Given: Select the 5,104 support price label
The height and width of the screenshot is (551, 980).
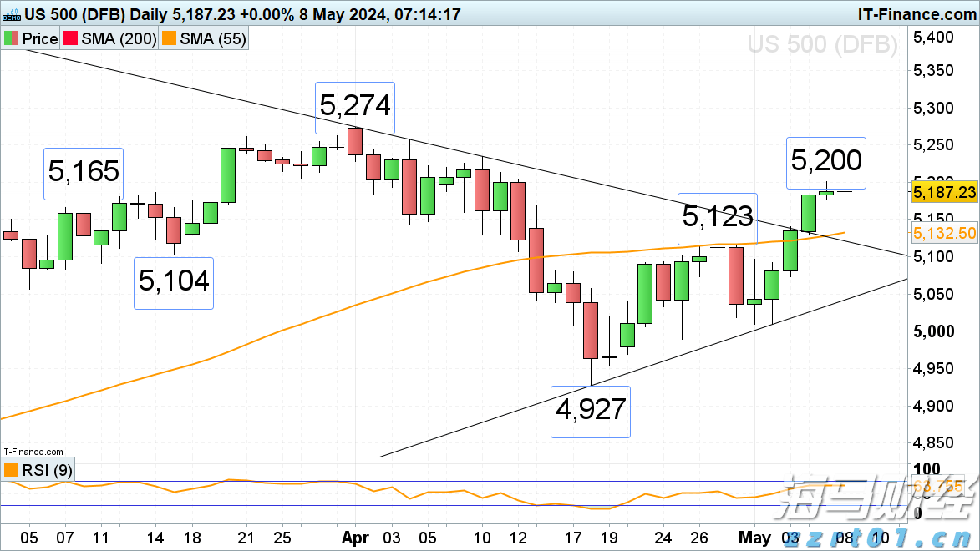Looking at the screenshot, I should tap(174, 282).
